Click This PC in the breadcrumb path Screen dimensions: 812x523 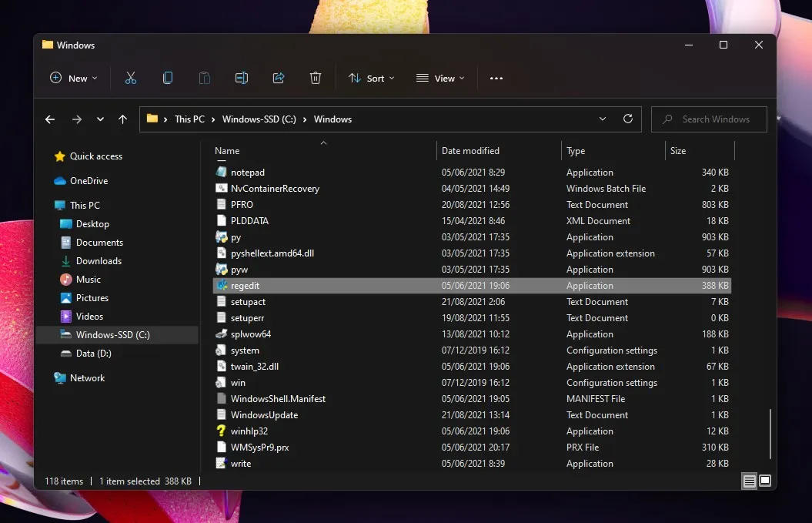189,119
